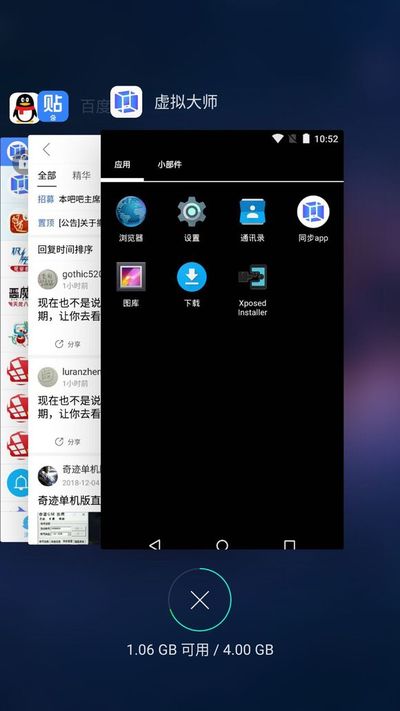
Task: Tap the 10:52 clock in status bar
Action: tap(326, 139)
